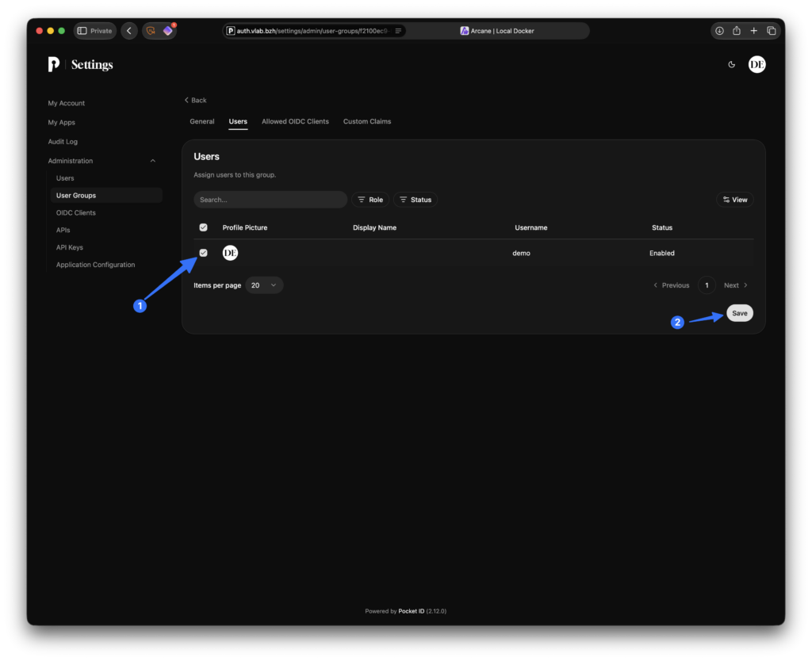The height and width of the screenshot is (661, 812).
Task: Open the Status filter dropdown
Action: (416, 200)
